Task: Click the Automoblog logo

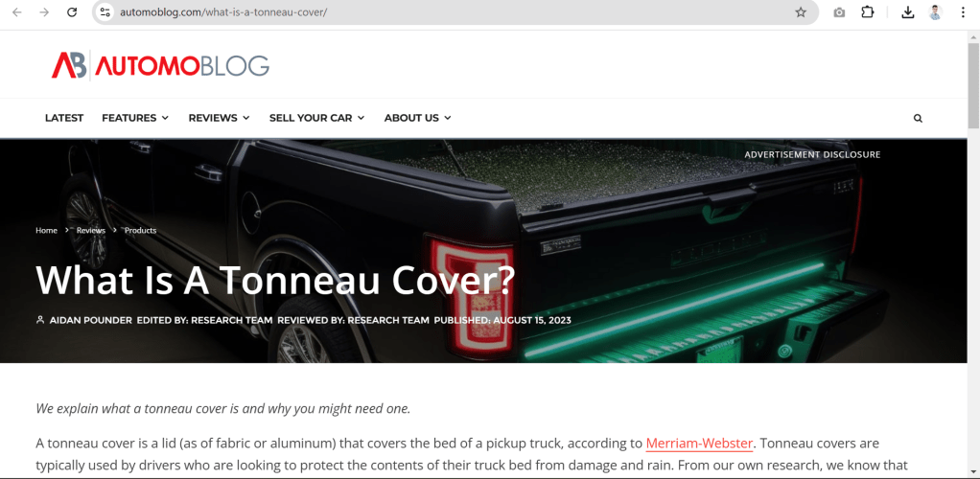Action: (x=160, y=65)
